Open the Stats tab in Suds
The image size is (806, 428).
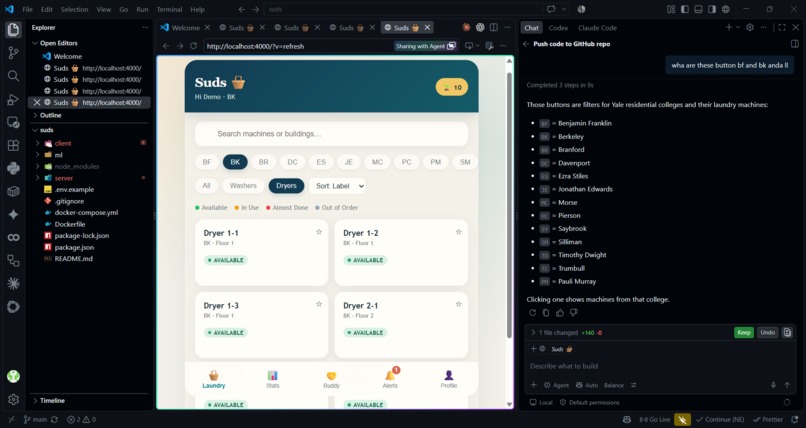pyautogui.click(x=272, y=379)
